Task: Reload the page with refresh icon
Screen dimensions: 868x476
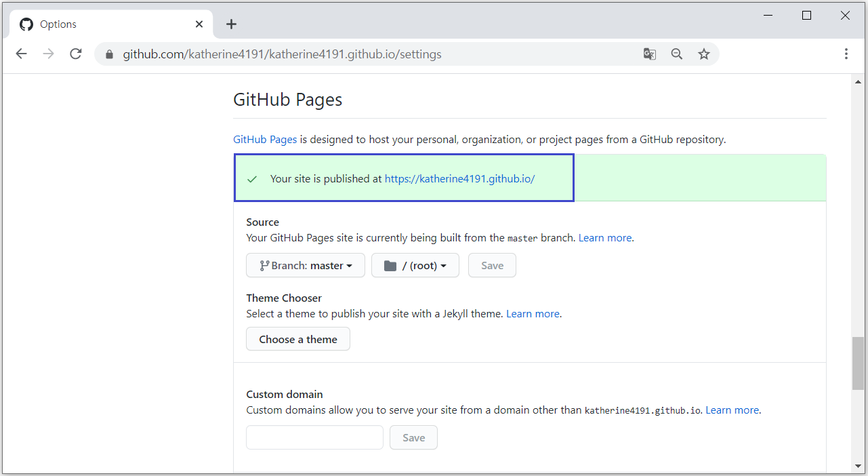Action: (x=76, y=54)
